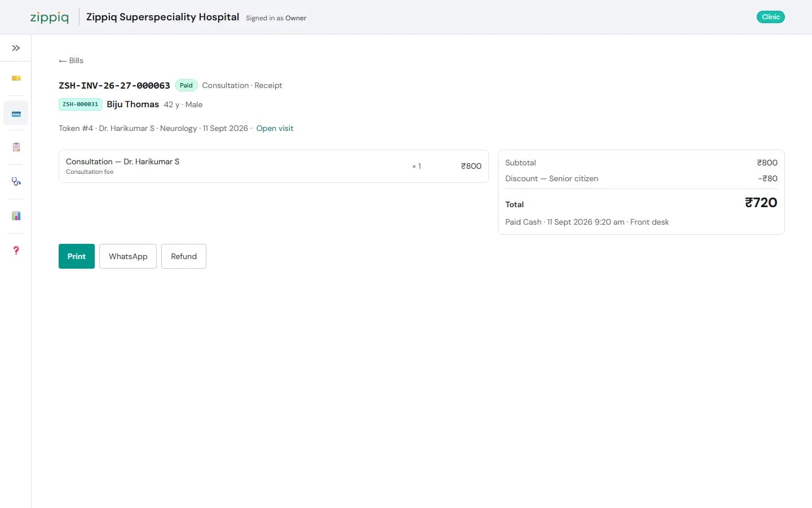Click the ₹800 subtotal amount
The width and height of the screenshot is (812, 508).
coord(767,163)
